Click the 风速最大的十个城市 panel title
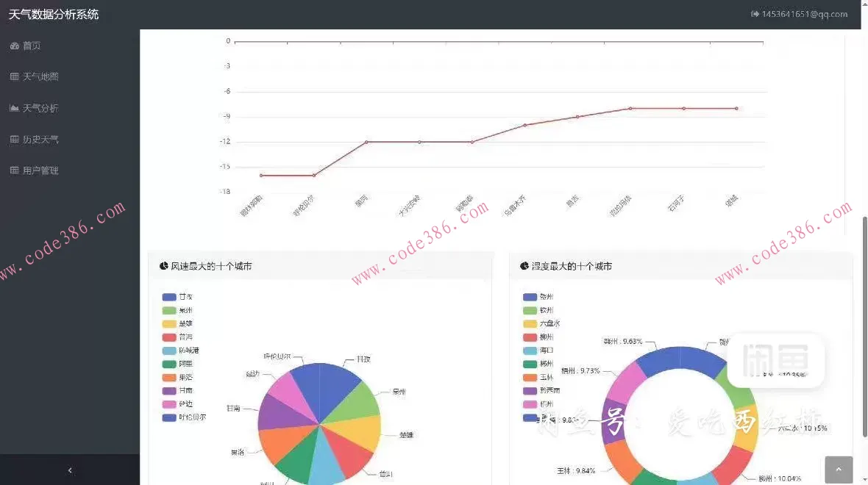This screenshot has width=868, height=485. pos(211,266)
